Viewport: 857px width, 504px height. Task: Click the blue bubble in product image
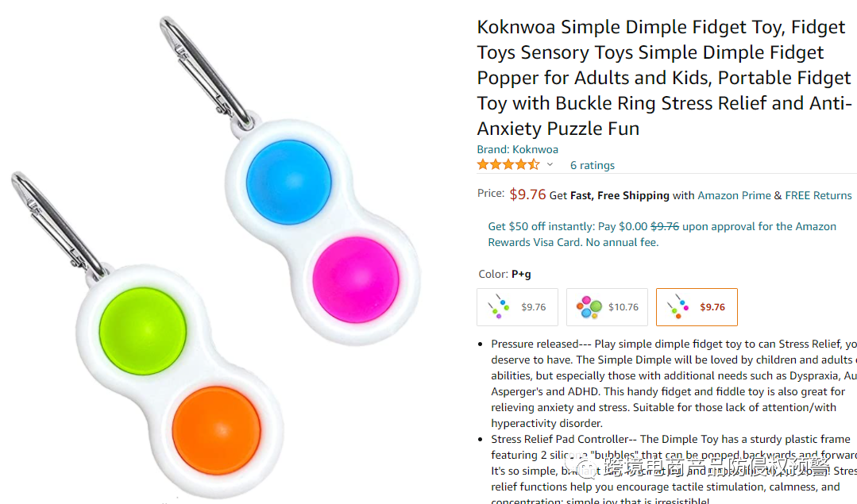(288, 182)
